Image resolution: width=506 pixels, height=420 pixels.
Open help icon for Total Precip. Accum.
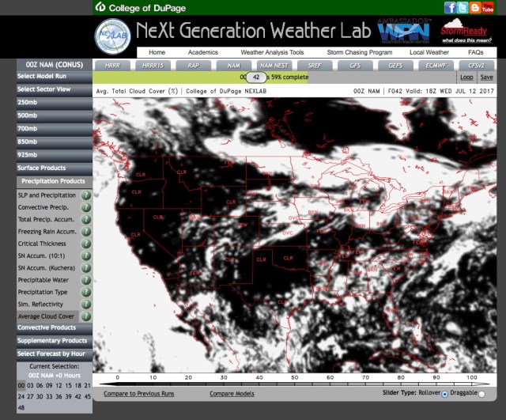[x=86, y=220]
